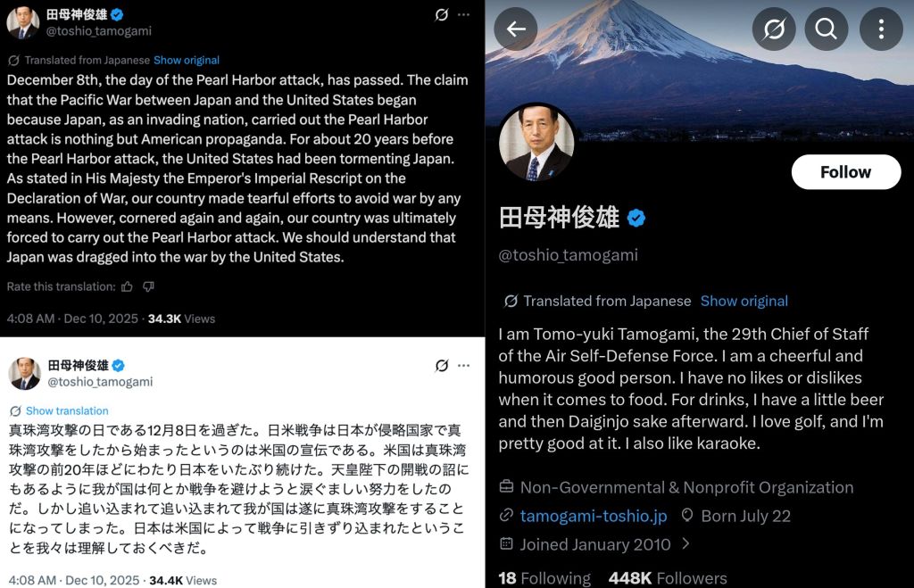Image resolution: width=914 pixels, height=588 pixels.
Task: View the 18 Following list
Action: [x=544, y=578]
